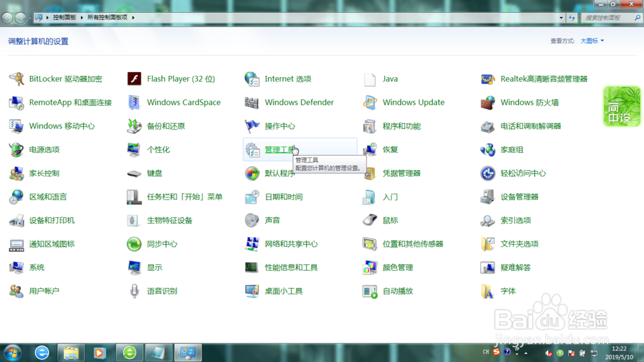This screenshot has width=644, height=362.
Task: Open the 日期和时间 icon
Action: (252, 197)
